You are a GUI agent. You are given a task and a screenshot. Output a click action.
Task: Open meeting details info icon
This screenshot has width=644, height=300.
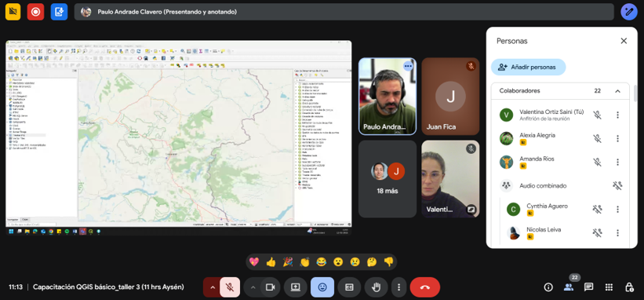pyautogui.click(x=548, y=287)
